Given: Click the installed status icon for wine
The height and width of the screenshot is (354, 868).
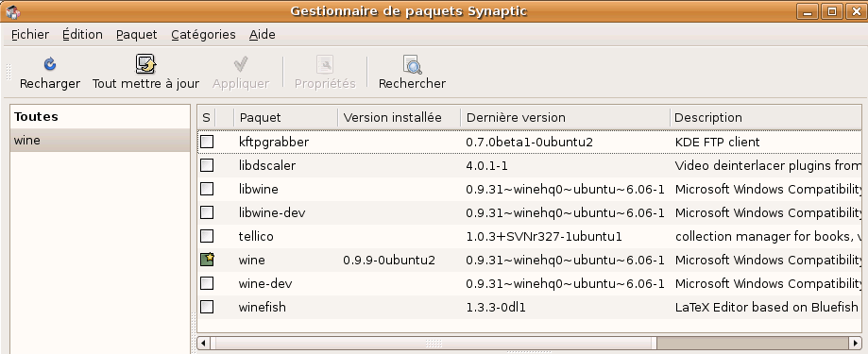Looking at the screenshot, I should (x=207, y=260).
